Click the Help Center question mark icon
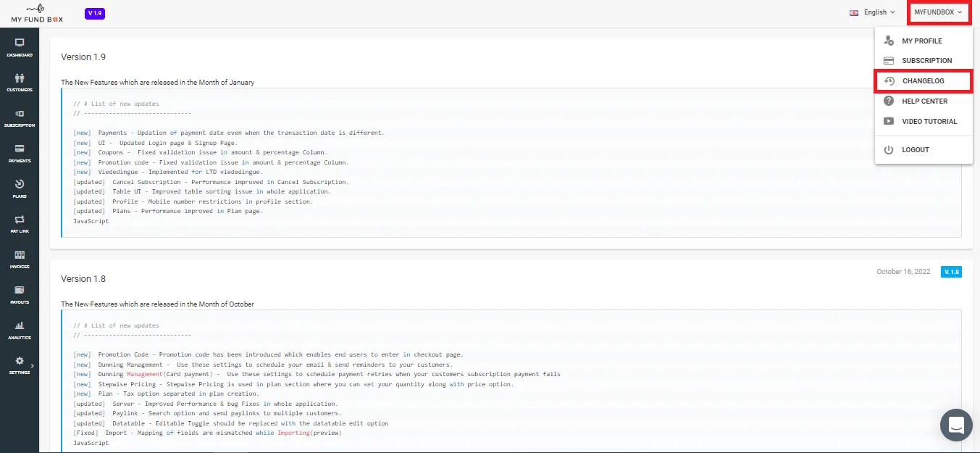The width and height of the screenshot is (980, 453). (889, 101)
